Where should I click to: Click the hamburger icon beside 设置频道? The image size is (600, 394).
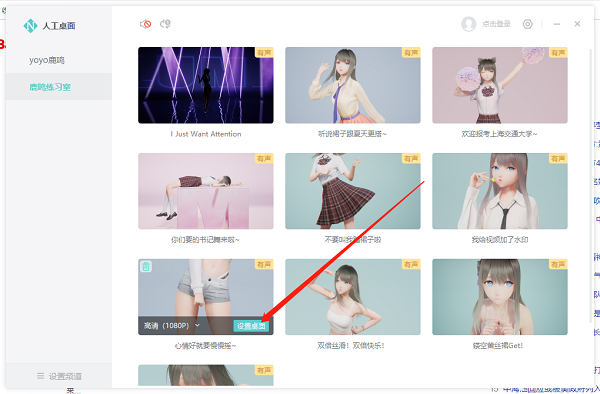41,376
